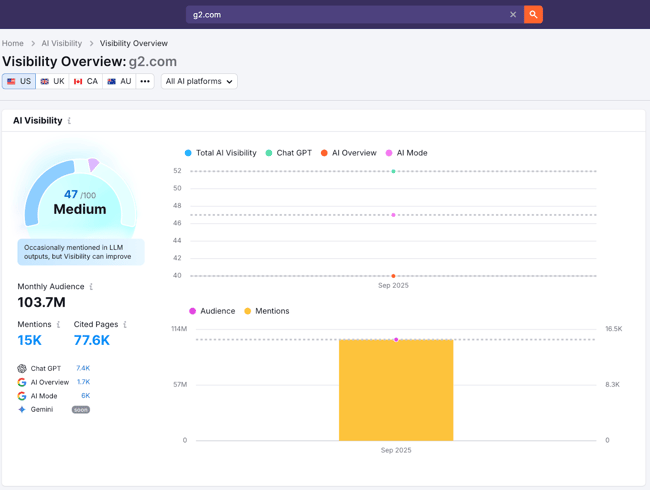Clear the g2.com search field
Screen dimensions: 650x490
tap(513, 15)
